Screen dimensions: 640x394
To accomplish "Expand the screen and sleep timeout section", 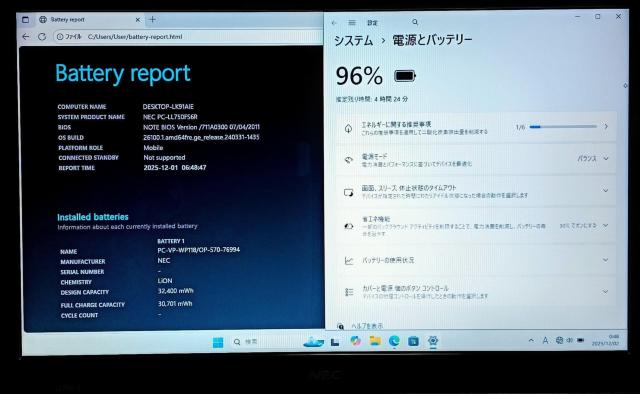I will click(x=476, y=191).
